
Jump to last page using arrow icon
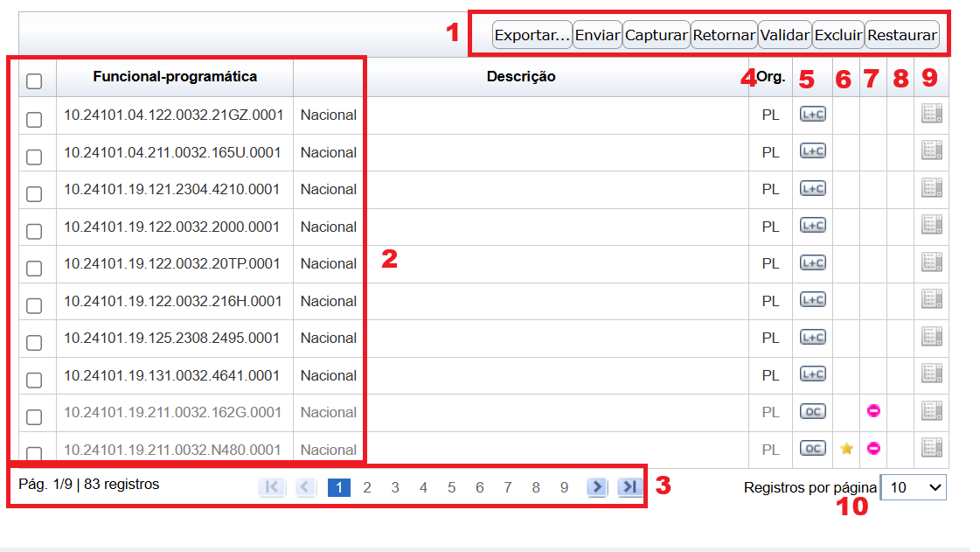click(629, 487)
